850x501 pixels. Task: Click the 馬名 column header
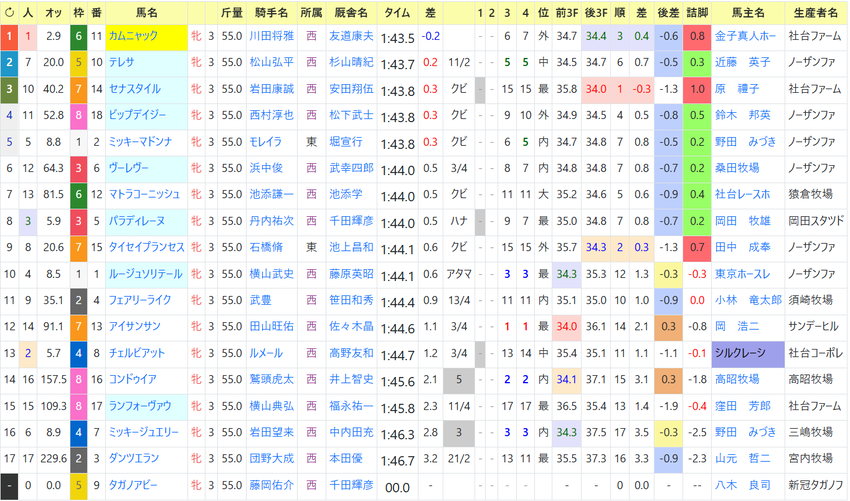146,12
